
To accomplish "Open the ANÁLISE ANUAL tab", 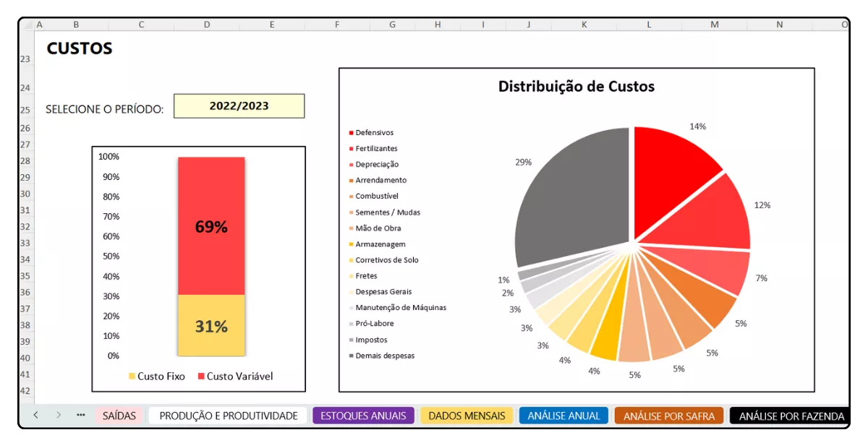I will tap(563, 415).
